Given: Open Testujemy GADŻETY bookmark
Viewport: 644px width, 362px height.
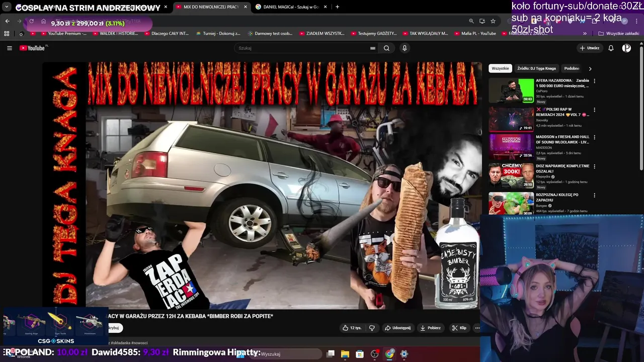Looking at the screenshot, I should click(x=373, y=34).
